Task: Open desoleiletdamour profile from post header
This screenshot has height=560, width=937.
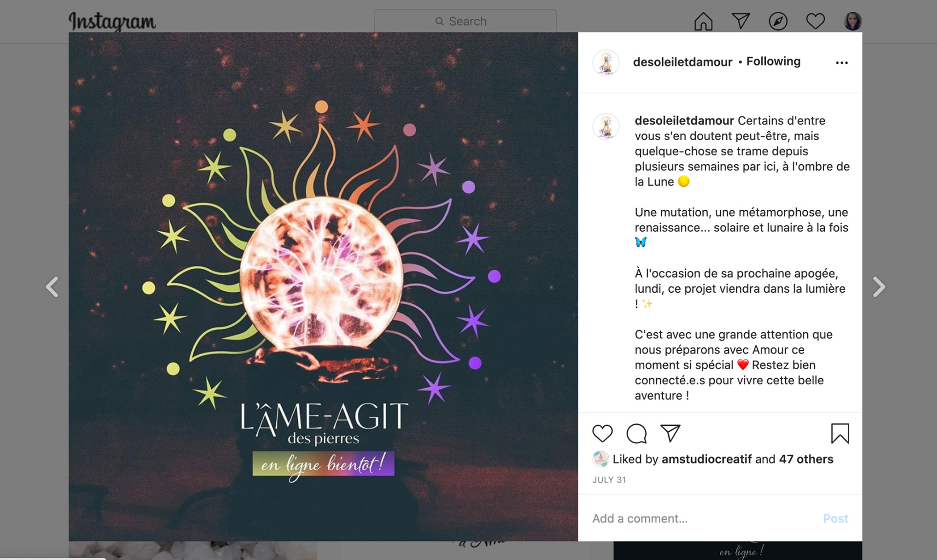Action: (682, 62)
